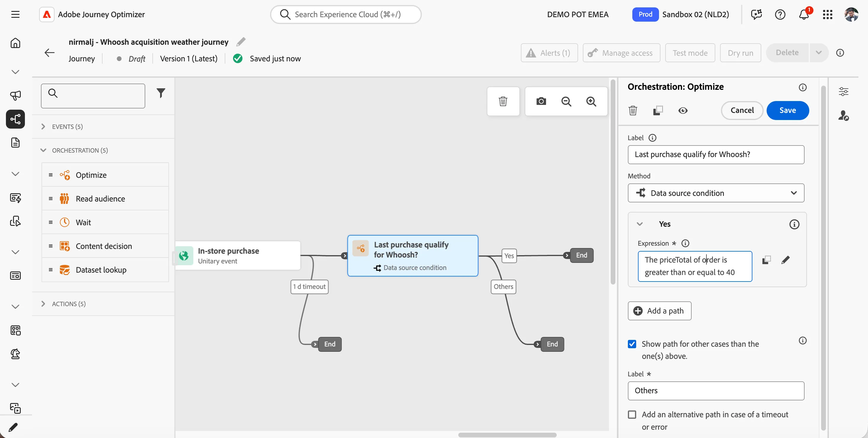Click the canvas trash delete icon

click(503, 101)
